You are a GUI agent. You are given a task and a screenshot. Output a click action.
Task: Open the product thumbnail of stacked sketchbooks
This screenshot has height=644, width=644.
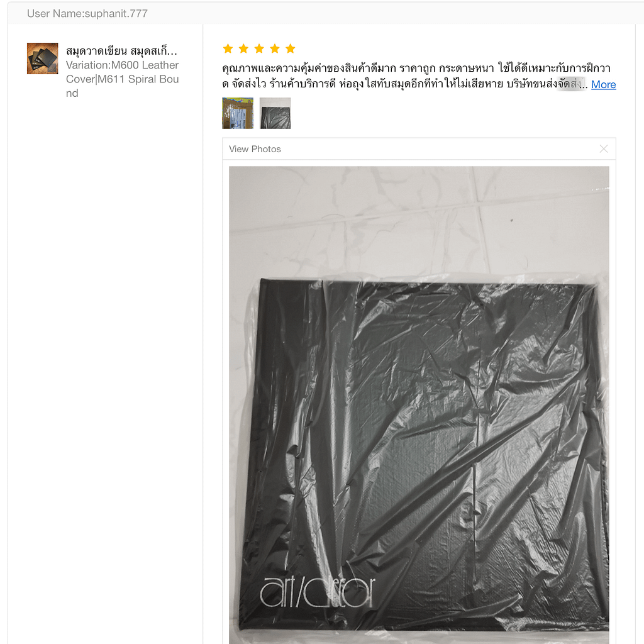click(x=42, y=58)
